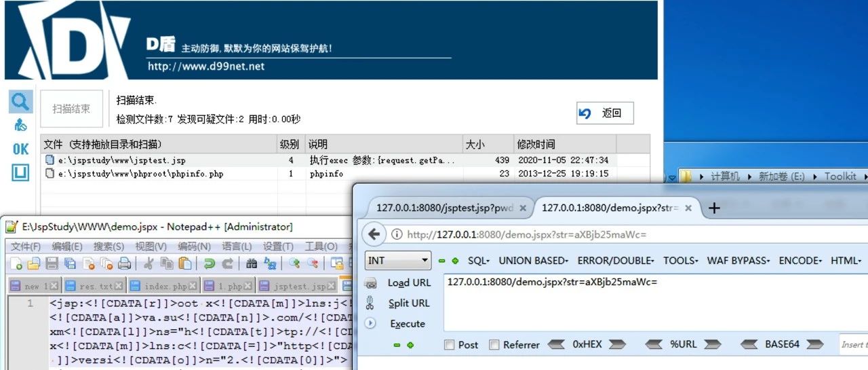The height and width of the screenshot is (370, 868).
Task: Switch to new 1 tab in Notepad++
Action: tap(34, 286)
